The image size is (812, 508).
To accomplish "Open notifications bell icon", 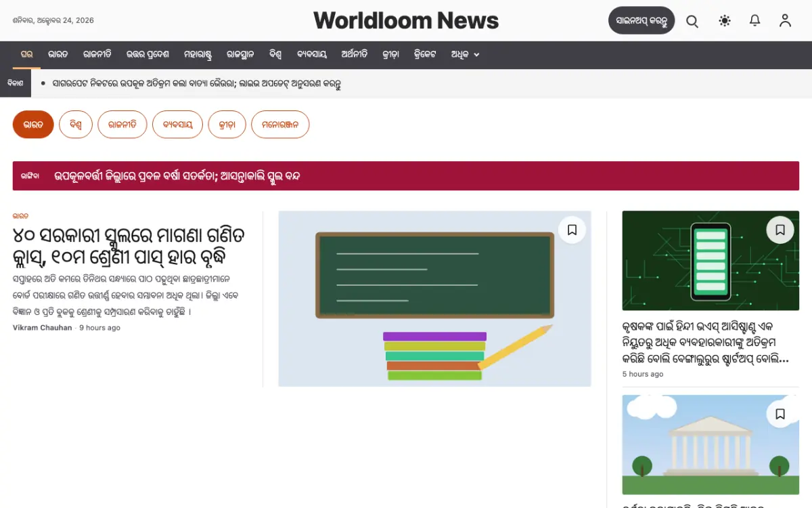I will (x=755, y=21).
